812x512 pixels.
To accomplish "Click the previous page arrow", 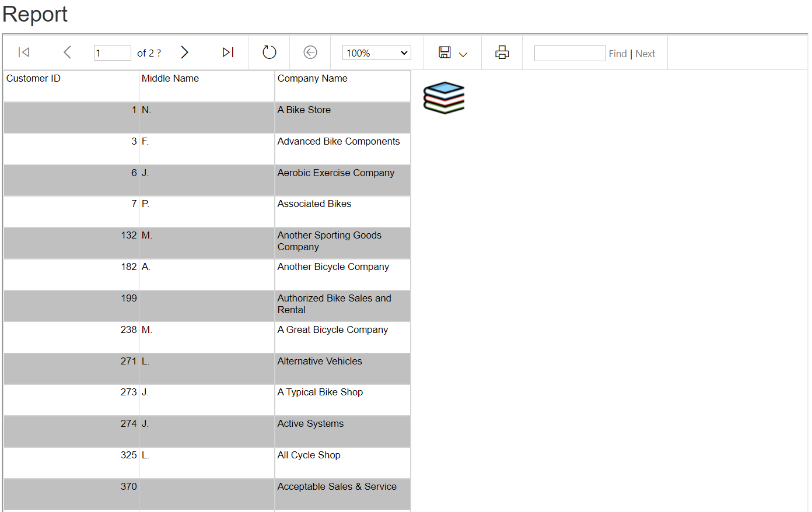I will [x=67, y=52].
